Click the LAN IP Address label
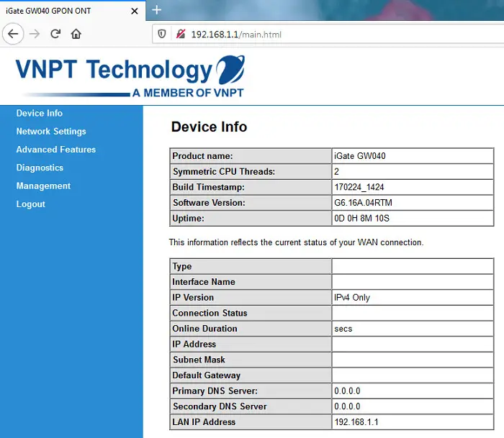Screen dimensions: 504x438 pyautogui.click(x=204, y=422)
